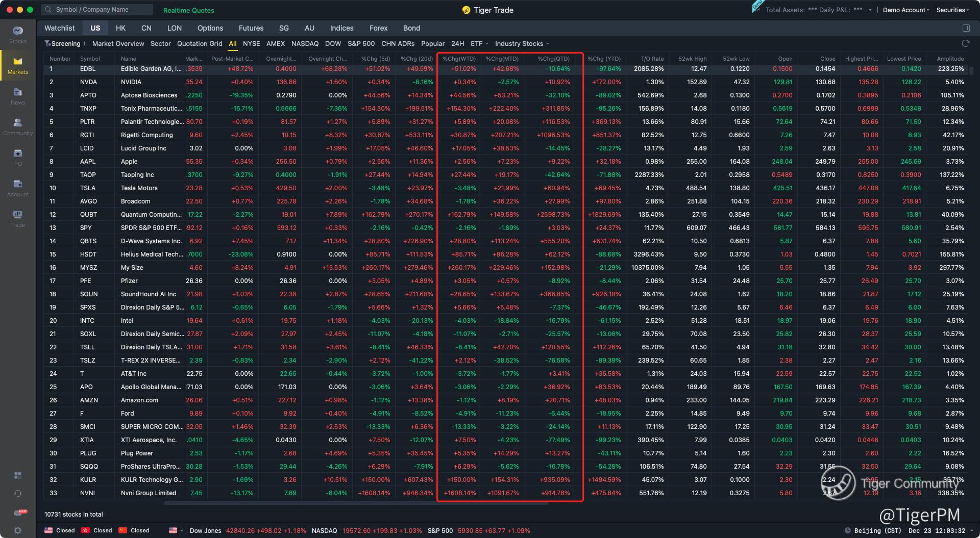
Task: Click the Hong Kong flag market status
Action: tap(86, 530)
